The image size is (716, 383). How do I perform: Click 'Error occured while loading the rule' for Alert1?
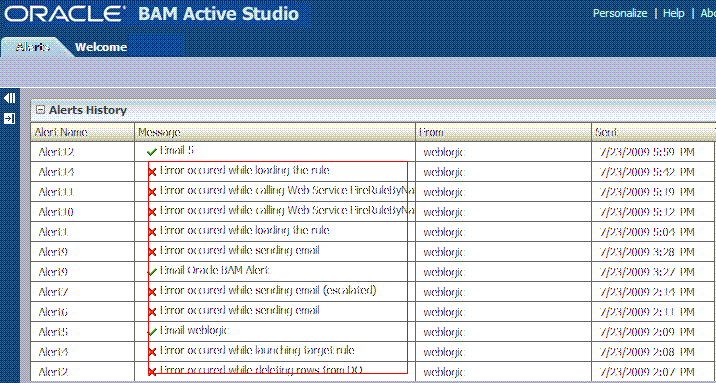245,231
